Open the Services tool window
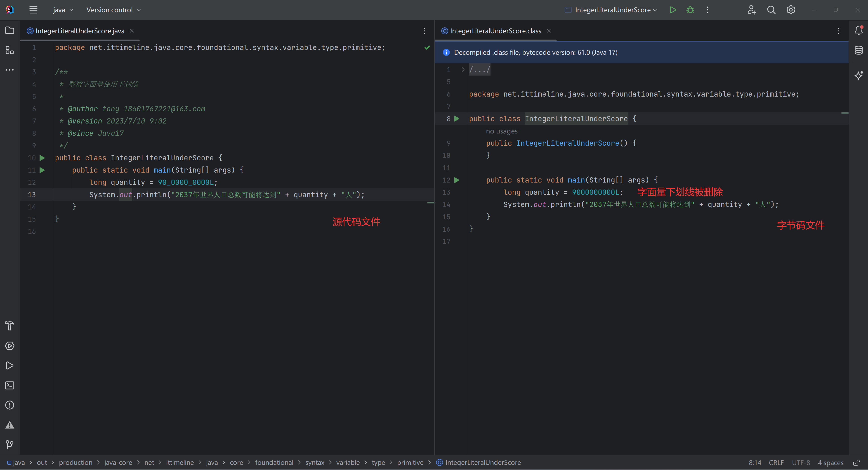The height and width of the screenshot is (470, 868). [x=10, y=346]
